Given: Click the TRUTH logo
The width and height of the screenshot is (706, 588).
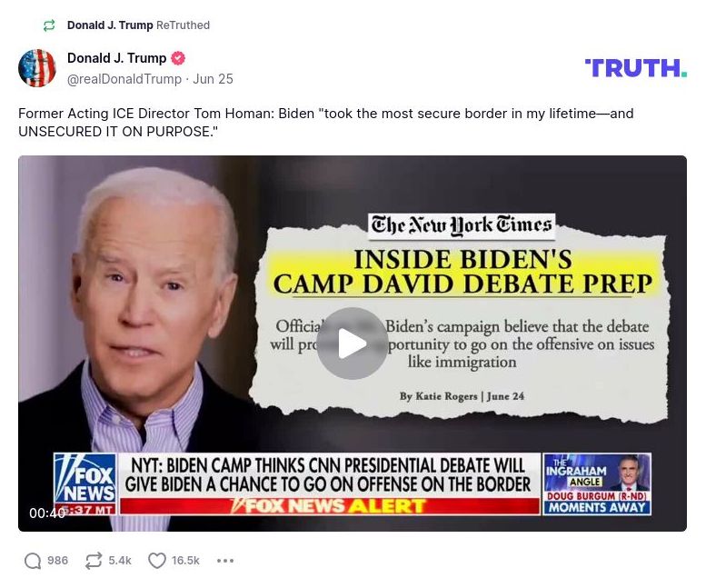Looking at the screenshot, I should click(x=636, y=68).
